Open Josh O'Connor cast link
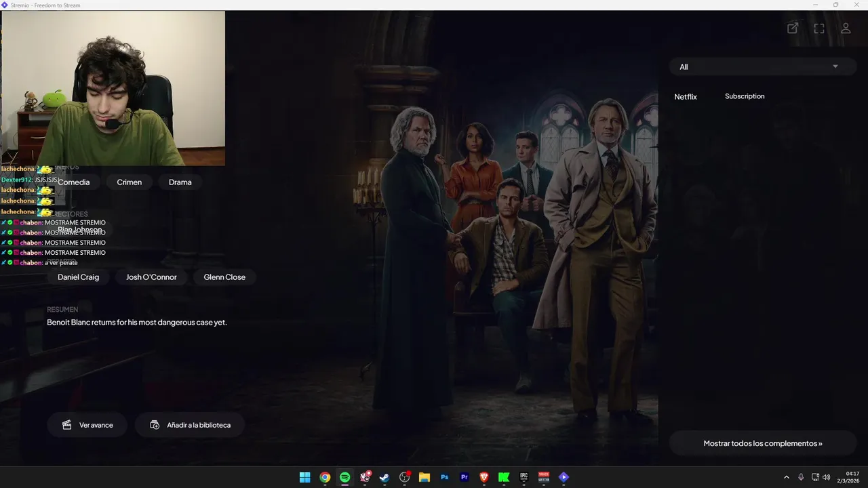The height and width of the screenshot is (488, 868). coord(151,277)
